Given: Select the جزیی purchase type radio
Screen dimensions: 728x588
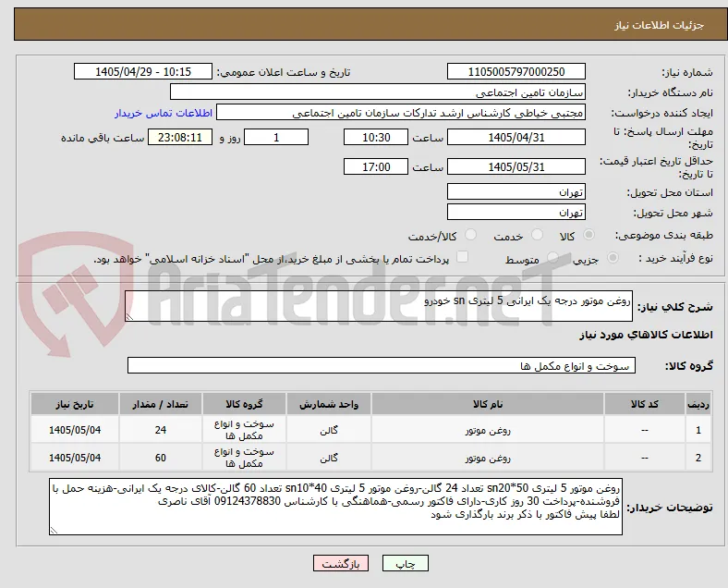Looking at the screenshot, I should 613,257.
